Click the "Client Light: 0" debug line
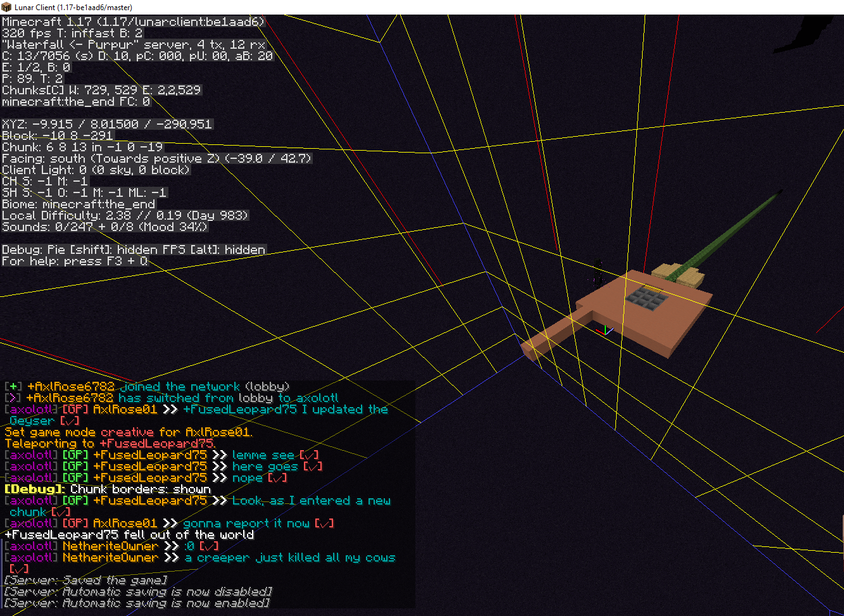 pos(96,170)
